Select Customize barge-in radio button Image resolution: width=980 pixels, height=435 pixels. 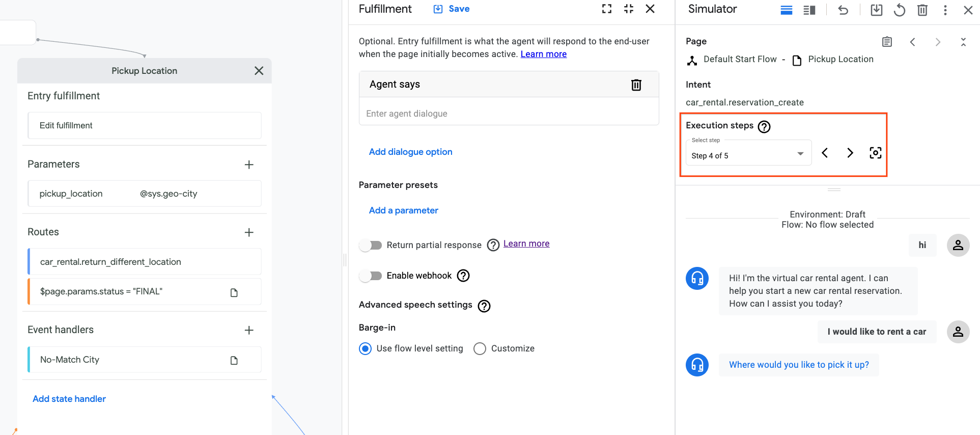pos(480,349)
